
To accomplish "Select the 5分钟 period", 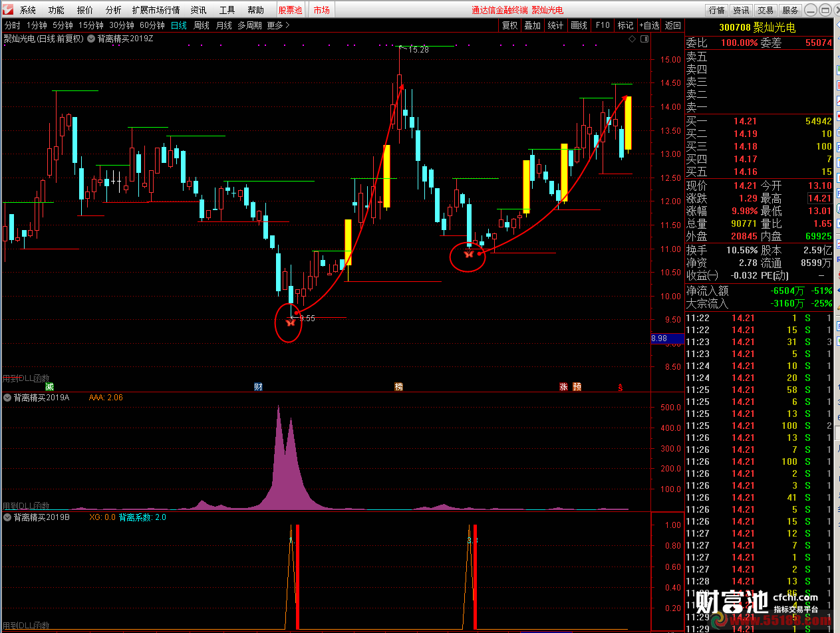I will (x=63, y=25).
